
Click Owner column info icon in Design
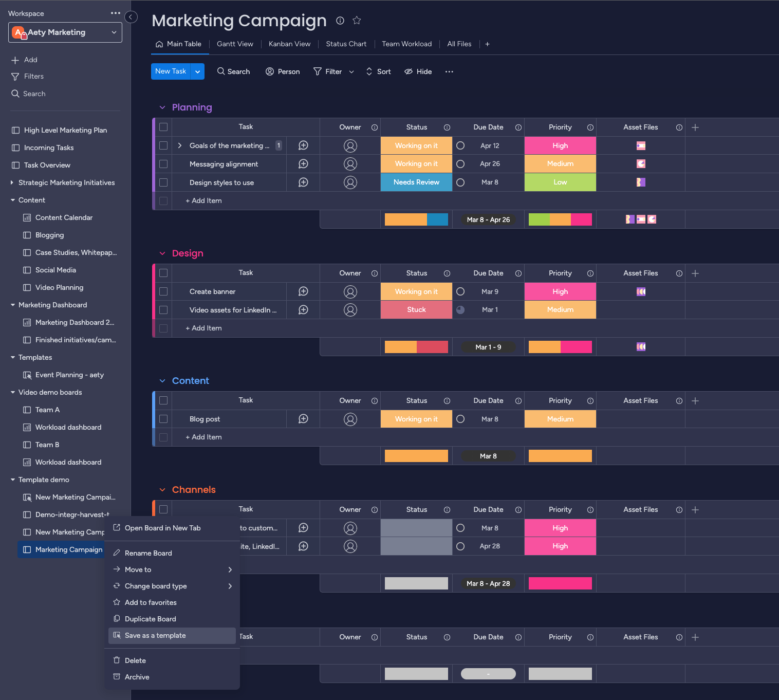pyautogui.click(x=375, y=273)
